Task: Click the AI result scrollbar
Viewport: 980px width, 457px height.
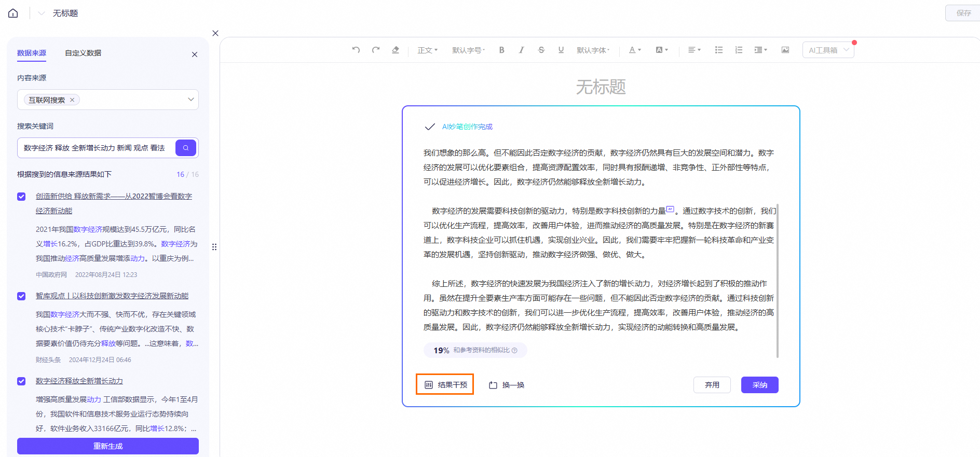Action: tap(777, 281)
